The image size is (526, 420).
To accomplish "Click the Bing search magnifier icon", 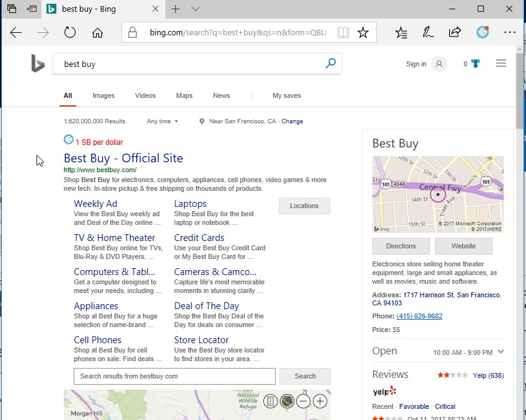I will [x=331, y=63].
